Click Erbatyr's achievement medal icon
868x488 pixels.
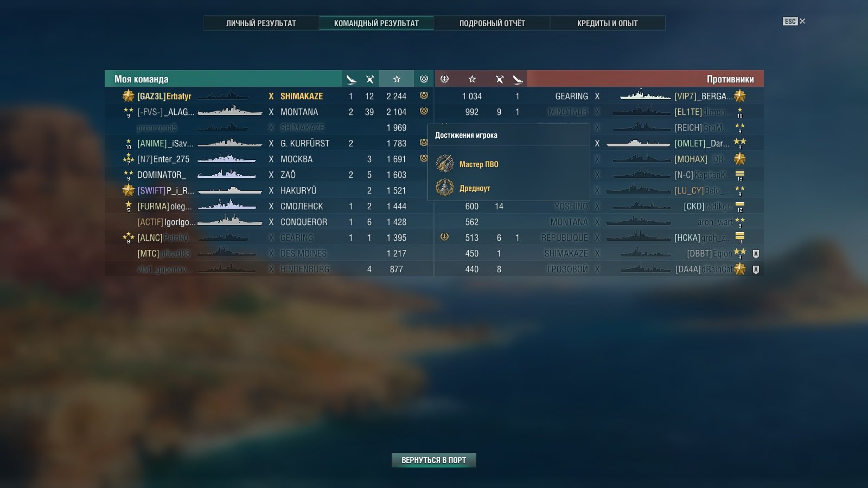pyautogui.click(x=424, y=95)
